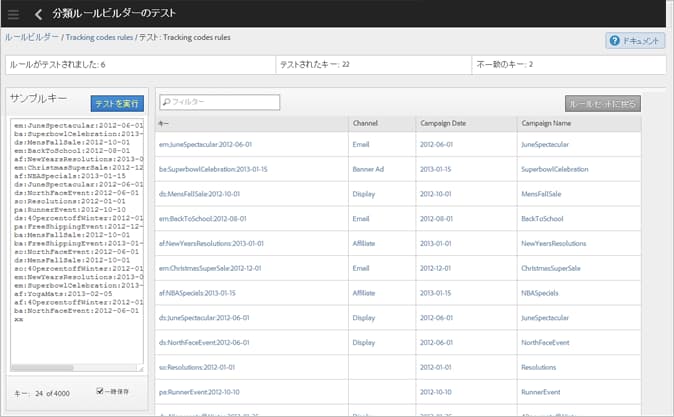Click the af:YogaMats:2013-02-05 sample key line
The width and height of the screenshot is (674, 417).
coord(63,294)
